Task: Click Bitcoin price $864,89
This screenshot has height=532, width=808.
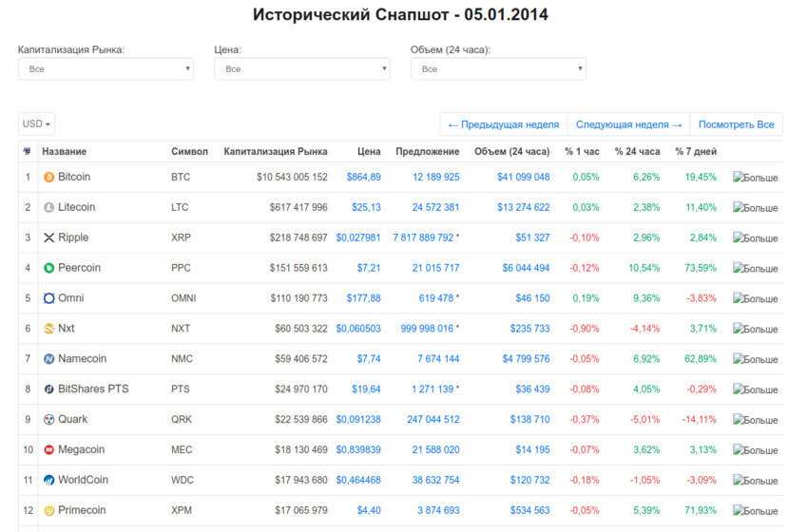Action: [363, 177]
